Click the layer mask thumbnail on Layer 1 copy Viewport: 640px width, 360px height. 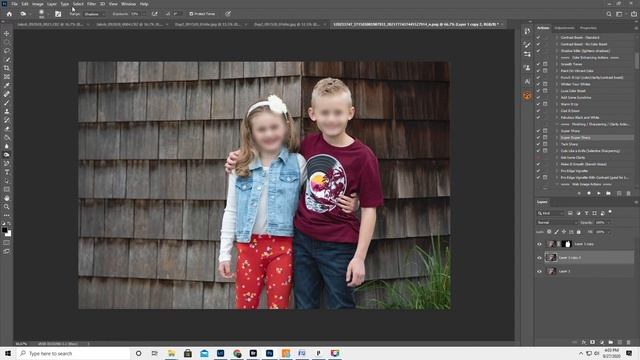(567, 244)
